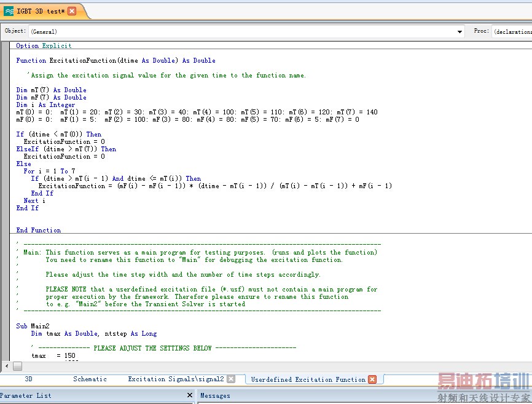Click the 'ElseIf (dtime > mT(7)) Then' line

coord(66,149)
